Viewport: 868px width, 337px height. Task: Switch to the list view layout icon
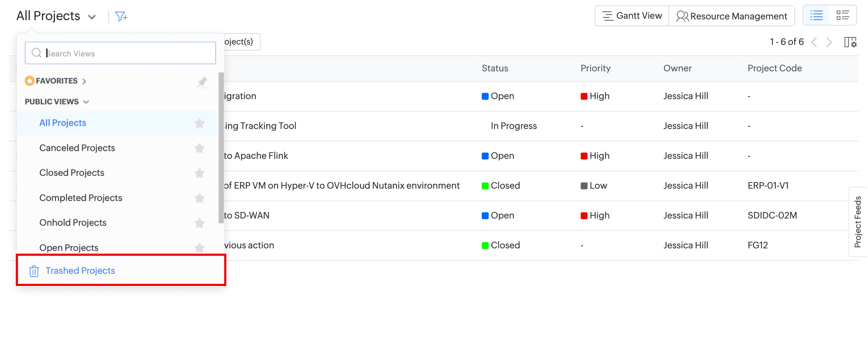tap(816, 15)
